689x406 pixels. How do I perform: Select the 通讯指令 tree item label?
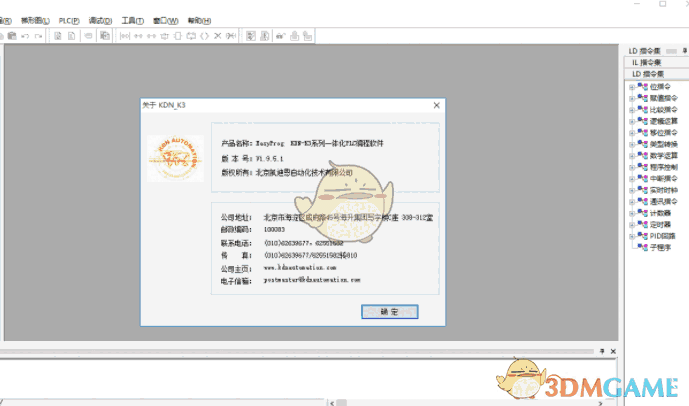pos(664,202)
